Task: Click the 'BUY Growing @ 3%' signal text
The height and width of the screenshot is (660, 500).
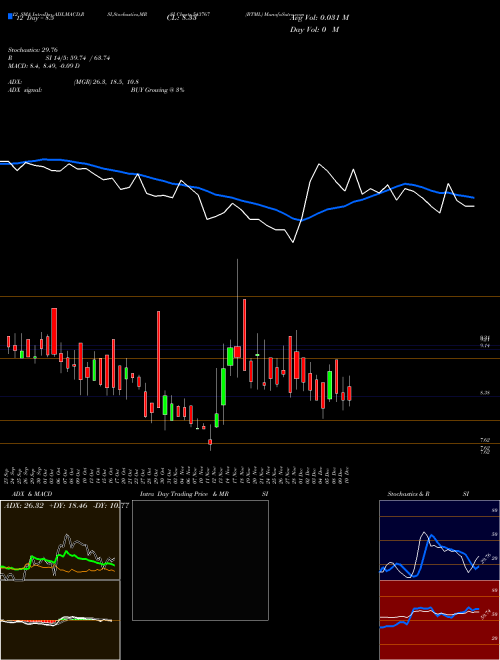Action: [157, 90]
